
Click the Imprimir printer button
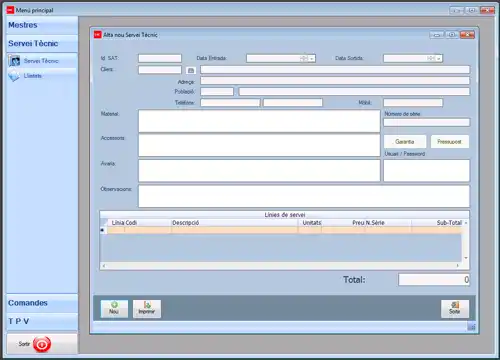pyautogui.click(x=147, y=309)
